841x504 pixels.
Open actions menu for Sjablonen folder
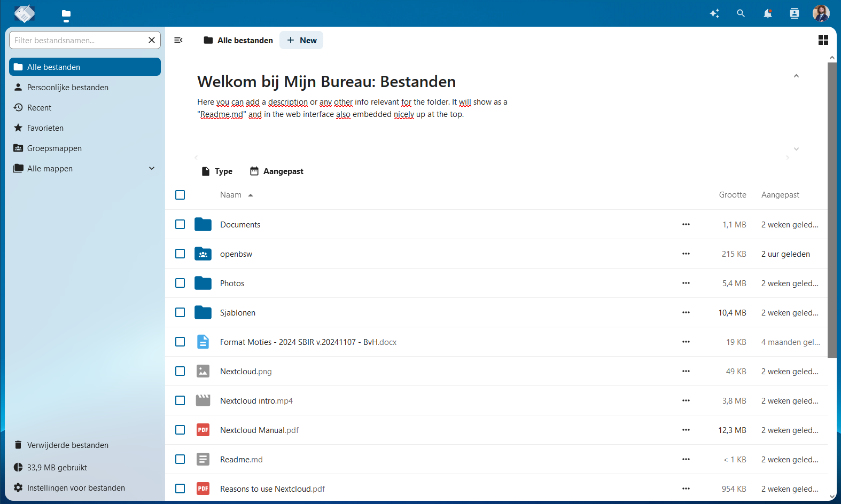tap(686, 312)
